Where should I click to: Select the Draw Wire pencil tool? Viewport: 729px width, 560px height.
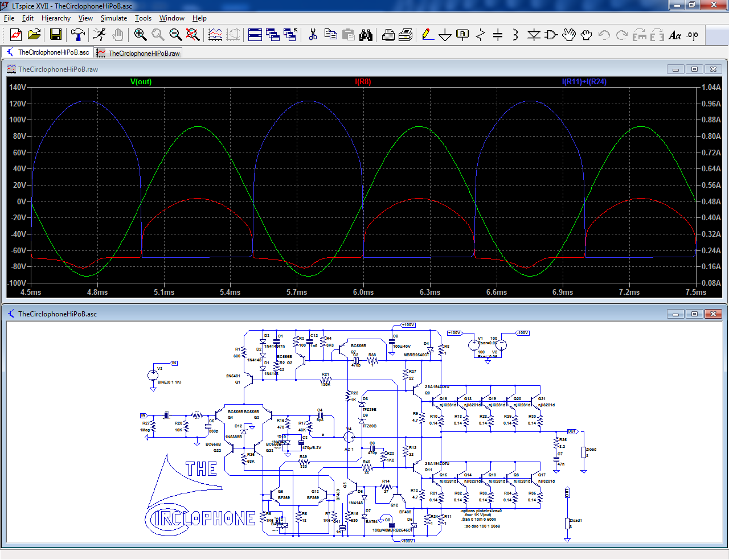(x=428, y=35)
